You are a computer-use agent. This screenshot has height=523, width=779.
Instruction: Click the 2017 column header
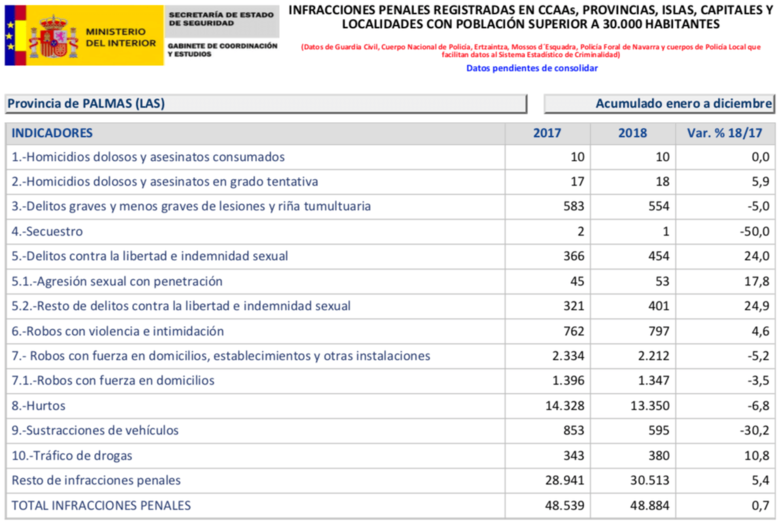[547, 133]
